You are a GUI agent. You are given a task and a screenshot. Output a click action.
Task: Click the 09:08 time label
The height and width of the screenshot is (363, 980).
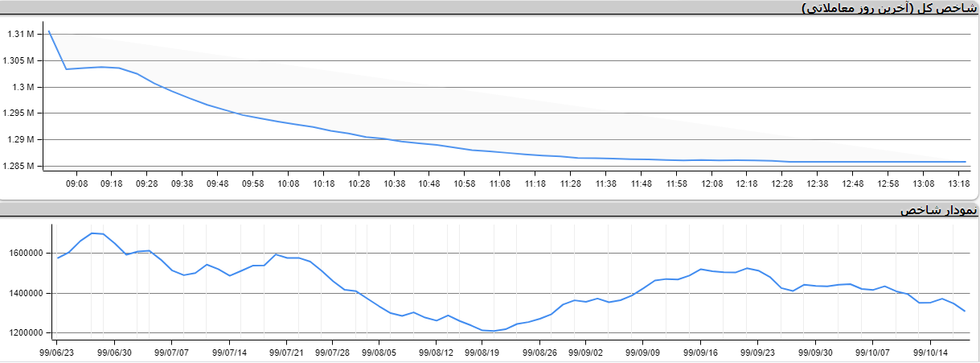coord(76,184)
